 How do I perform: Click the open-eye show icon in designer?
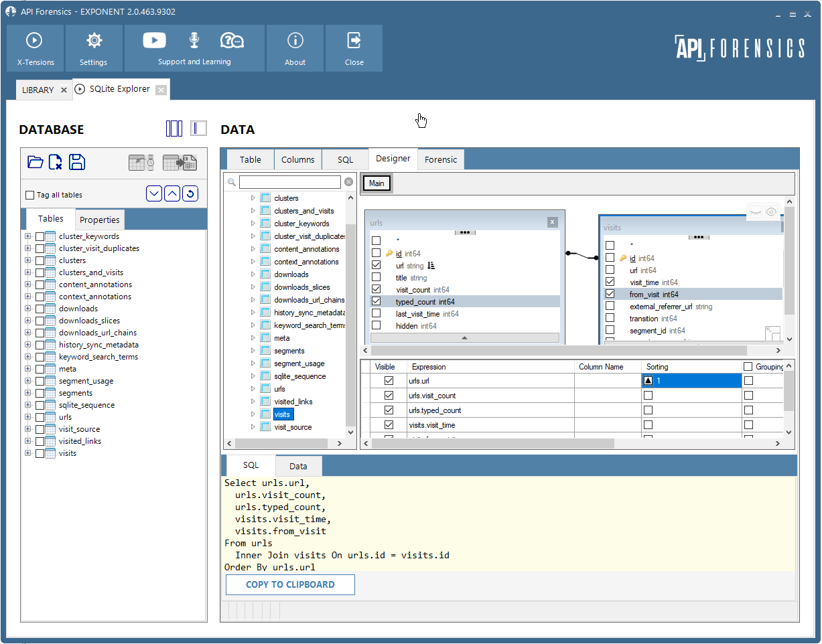pos(772,212)
